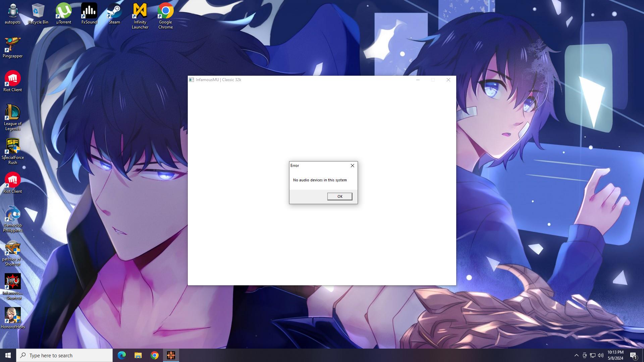This screenshot has height=362, width=644.
Task: Select the FxSound desktop shortcut
Action: (x=89, y=14)
